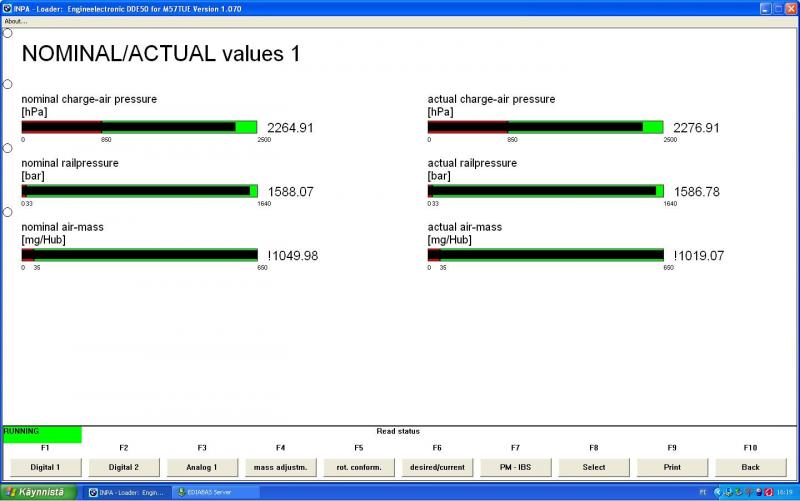Select radio circle above nominal railpressure

click(x=7, y=148)
